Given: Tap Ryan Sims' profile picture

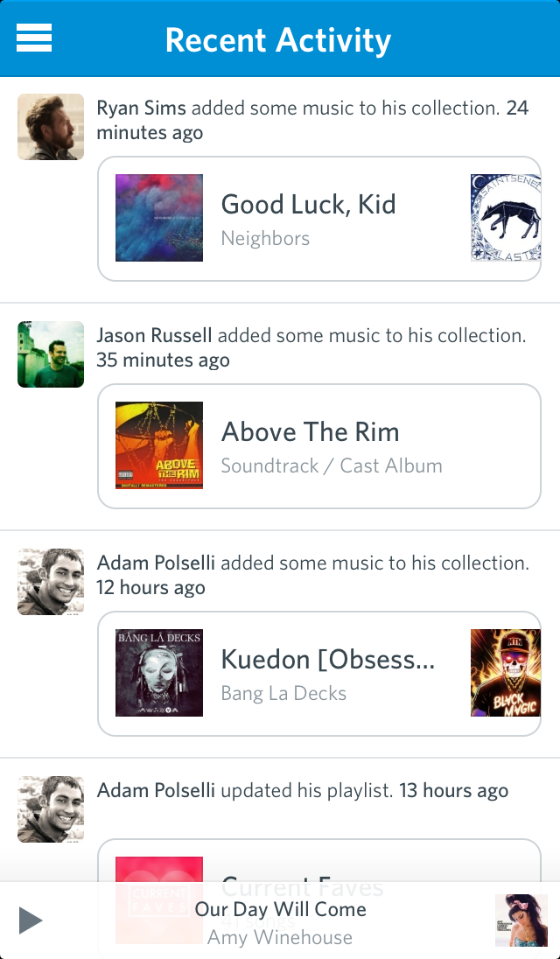Looking at the screenshot, I should [x=51, y=127].
